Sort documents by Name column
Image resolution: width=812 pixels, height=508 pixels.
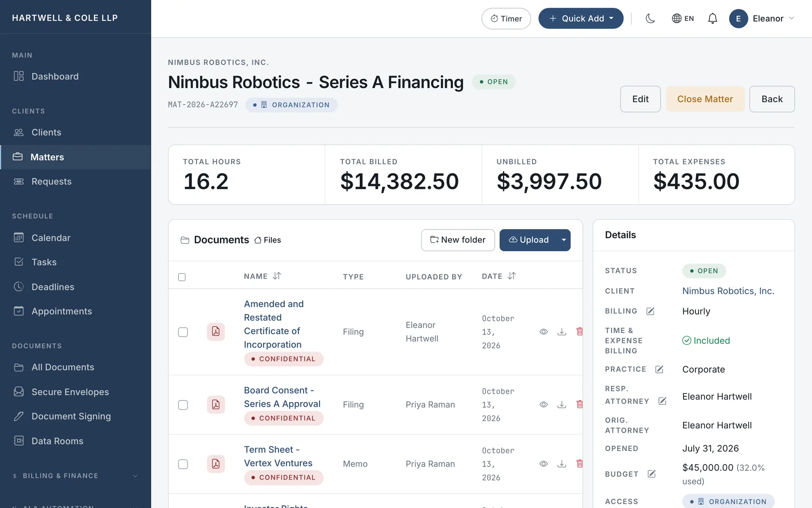(x=263, y=276)
